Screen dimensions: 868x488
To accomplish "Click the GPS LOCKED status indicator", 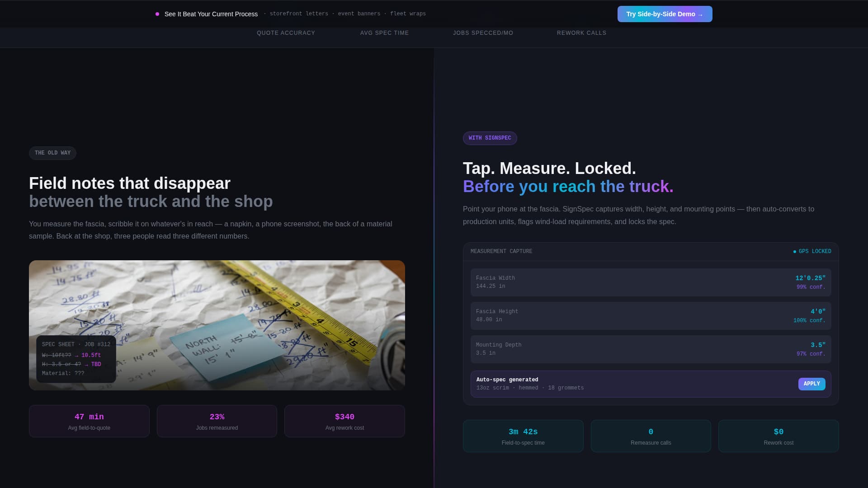I will pos(812,252).
